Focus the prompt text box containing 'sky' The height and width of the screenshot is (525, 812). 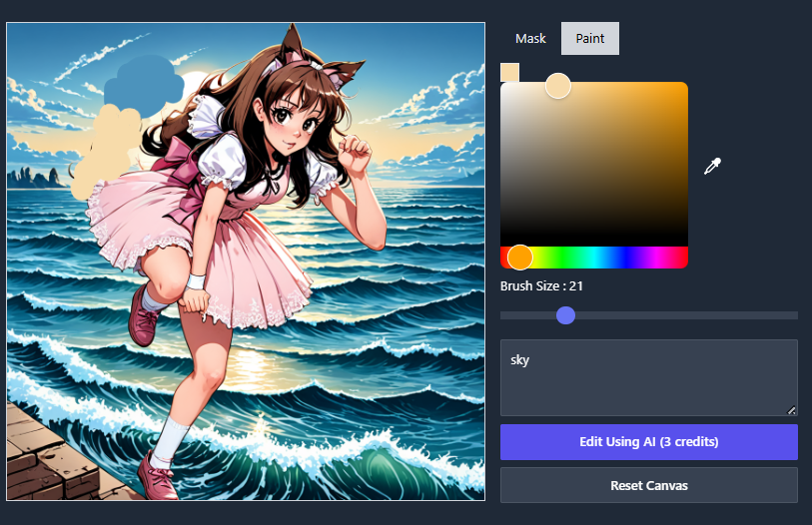tap(649, 377)
